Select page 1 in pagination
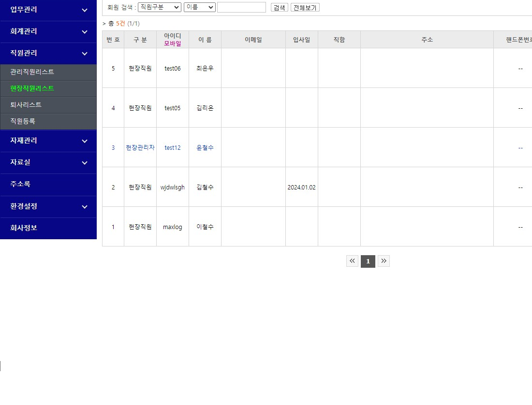The height and width of the screenshot is (405, 532). point(368,261)
